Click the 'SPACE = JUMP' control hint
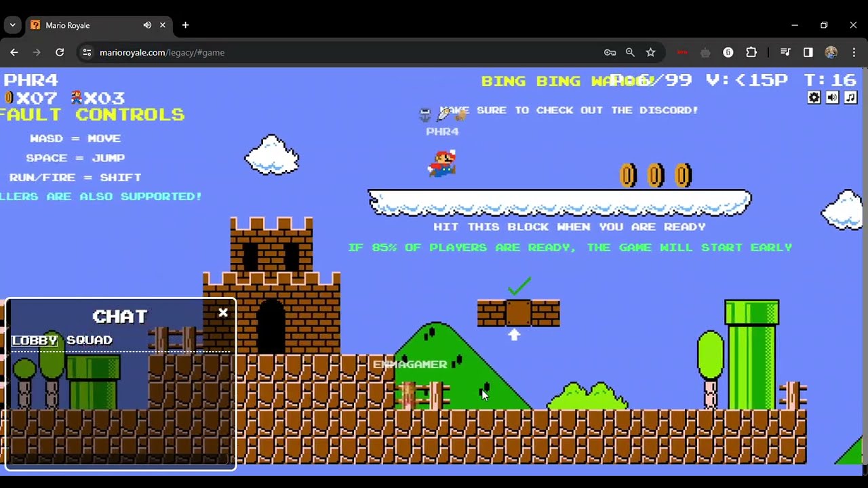Image resolution: width=868 pixels, height=488 pixels. pos(75,158)
